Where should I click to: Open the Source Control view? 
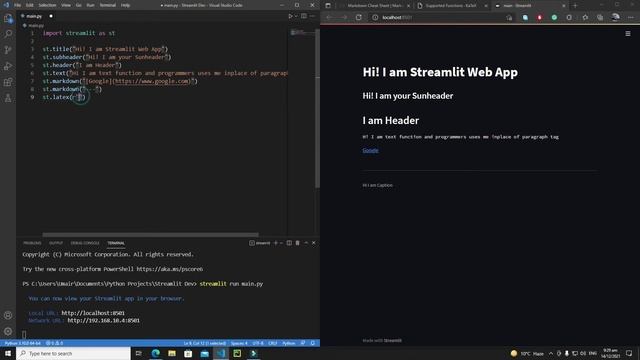click(8, 50)
